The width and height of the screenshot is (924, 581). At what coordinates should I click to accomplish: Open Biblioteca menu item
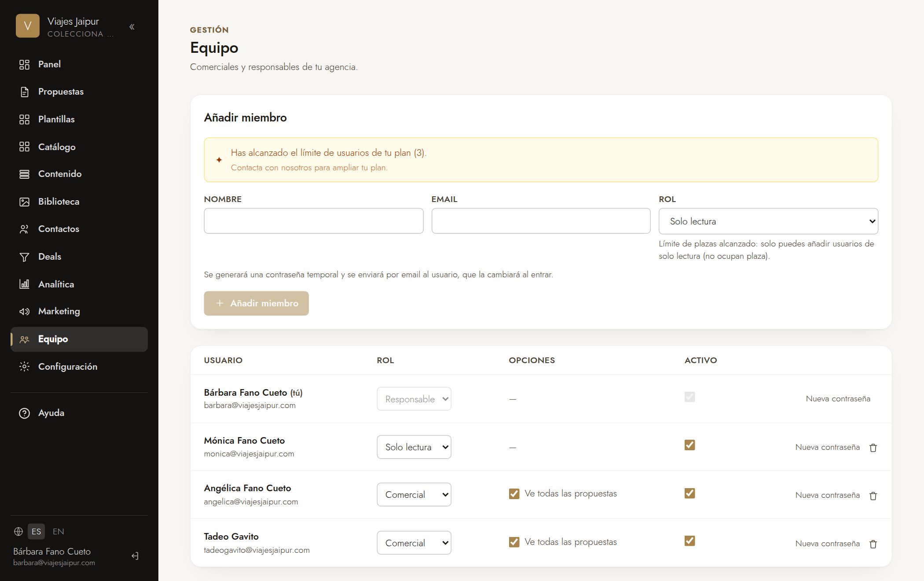[x=79, y=202]
